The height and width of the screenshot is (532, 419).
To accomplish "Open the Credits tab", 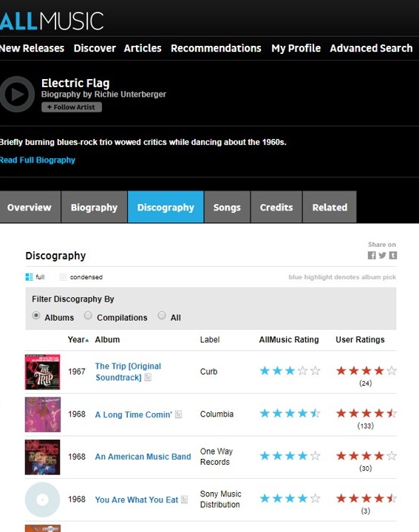I will click(x=276, y=207).
